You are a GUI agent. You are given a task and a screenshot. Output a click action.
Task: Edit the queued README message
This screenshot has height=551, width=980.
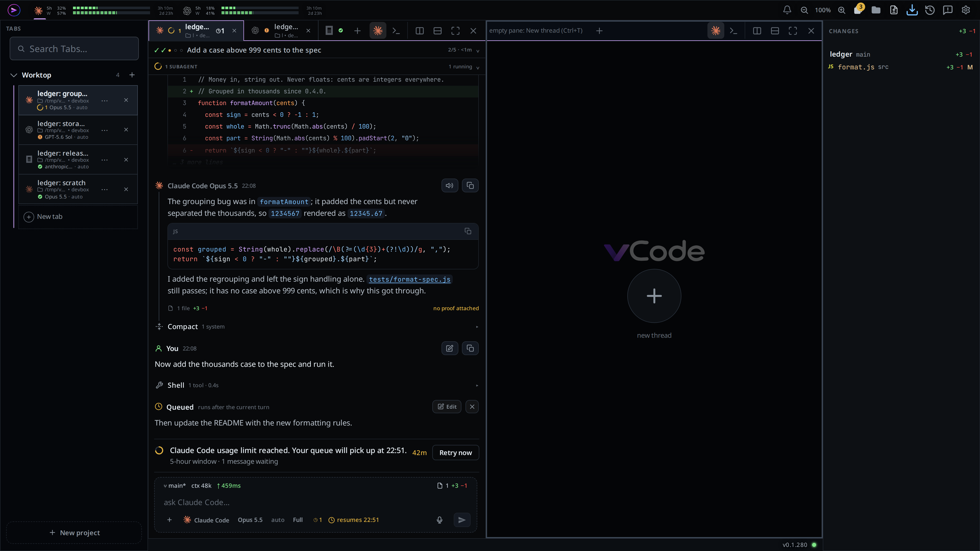447,407
